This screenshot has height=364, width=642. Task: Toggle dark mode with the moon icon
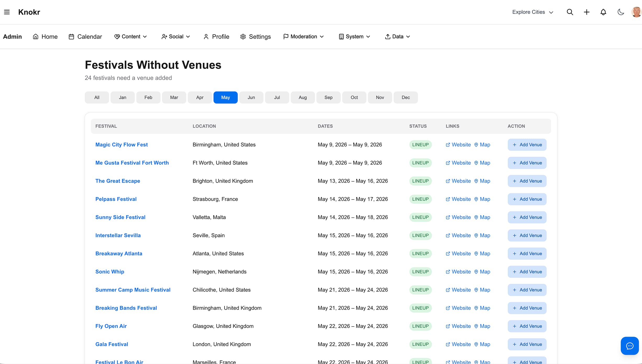(x=620, y=12)
